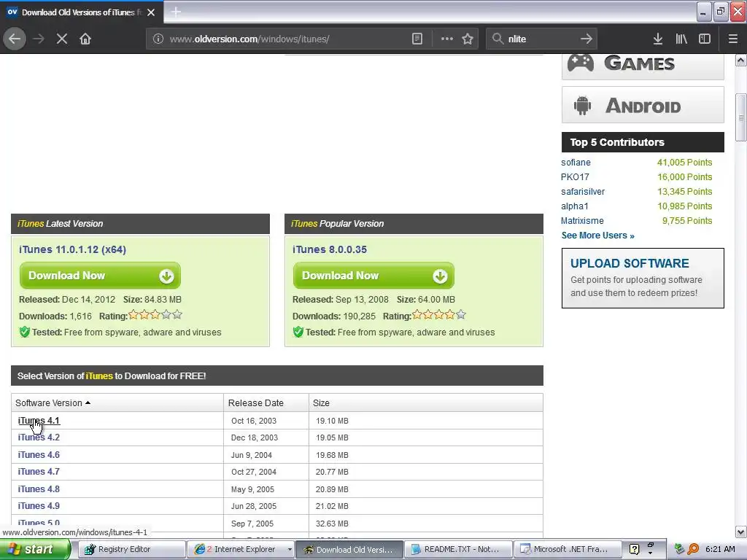Open iTunes 4.8 version link
747x560 pixels.
pyautogui.click(x=39, y=489)
